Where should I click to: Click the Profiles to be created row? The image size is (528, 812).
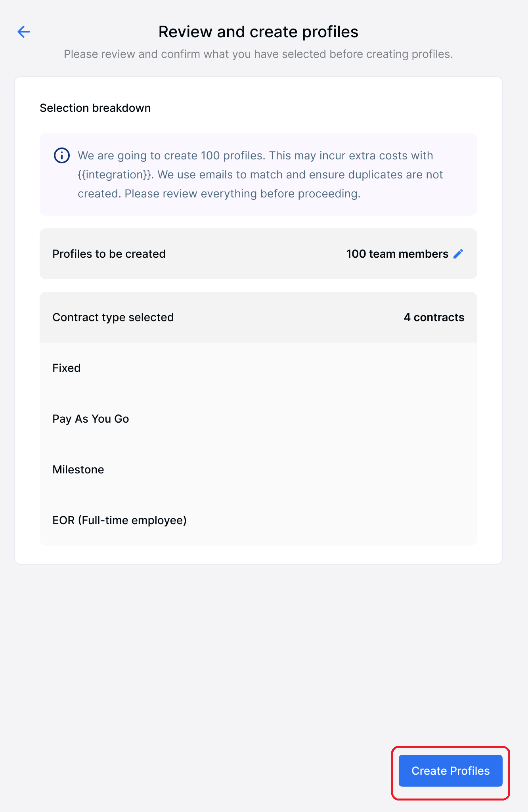[258, 254]
